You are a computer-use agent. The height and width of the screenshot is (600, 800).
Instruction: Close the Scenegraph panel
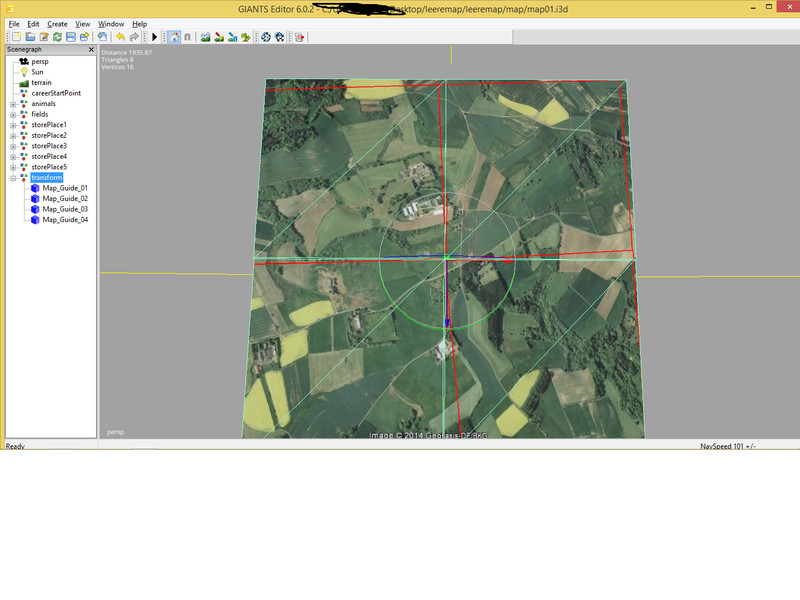point(91,49)
